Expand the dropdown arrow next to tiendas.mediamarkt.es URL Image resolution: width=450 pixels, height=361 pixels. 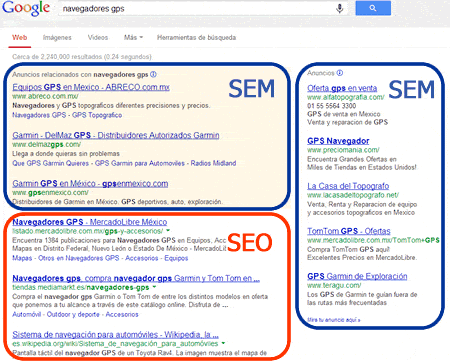pyautogui.click(x=154, y=287)
